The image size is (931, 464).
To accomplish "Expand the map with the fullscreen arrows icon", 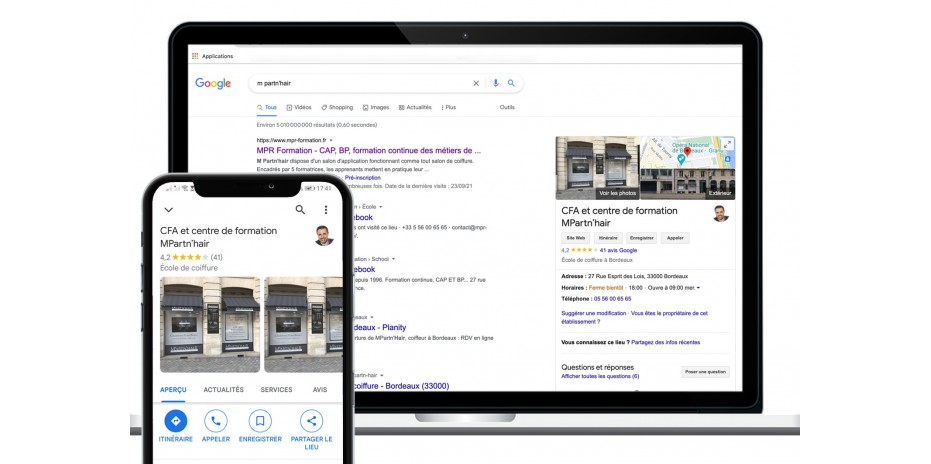I will 727,144.
